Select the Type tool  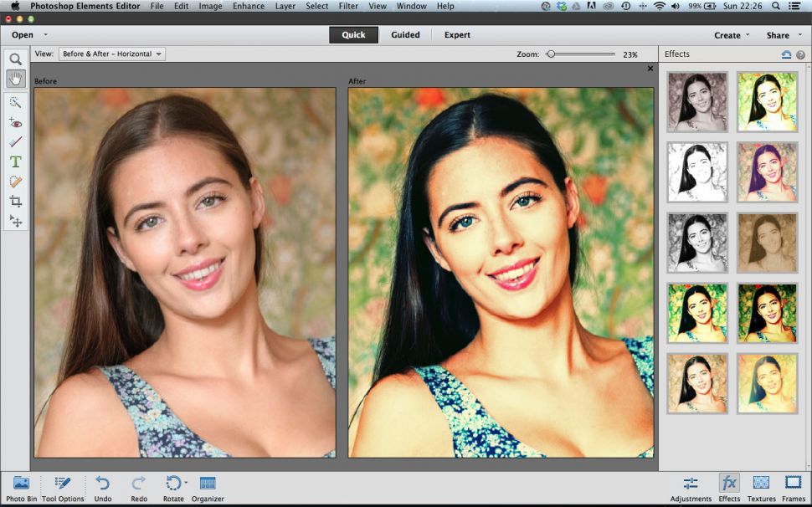(15, 161)
